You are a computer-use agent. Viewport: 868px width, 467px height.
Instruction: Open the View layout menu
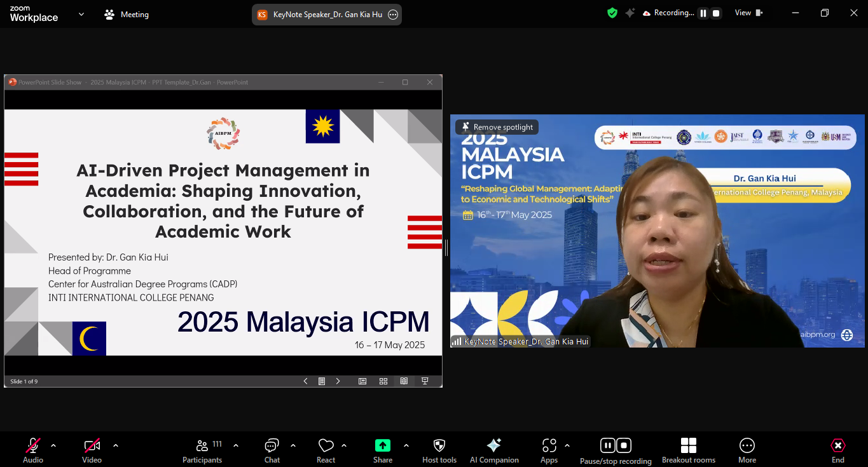point(749,13)
